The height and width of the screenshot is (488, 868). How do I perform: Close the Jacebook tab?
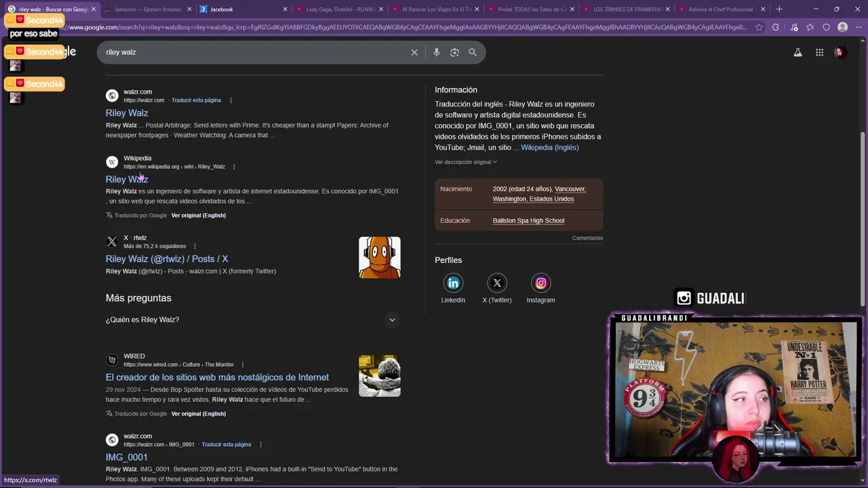click(285, 9)
